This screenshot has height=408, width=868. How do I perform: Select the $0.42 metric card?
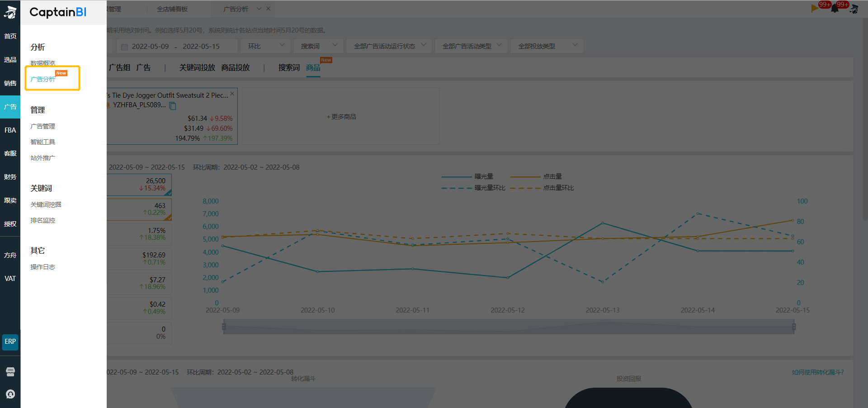coord(139,308)
